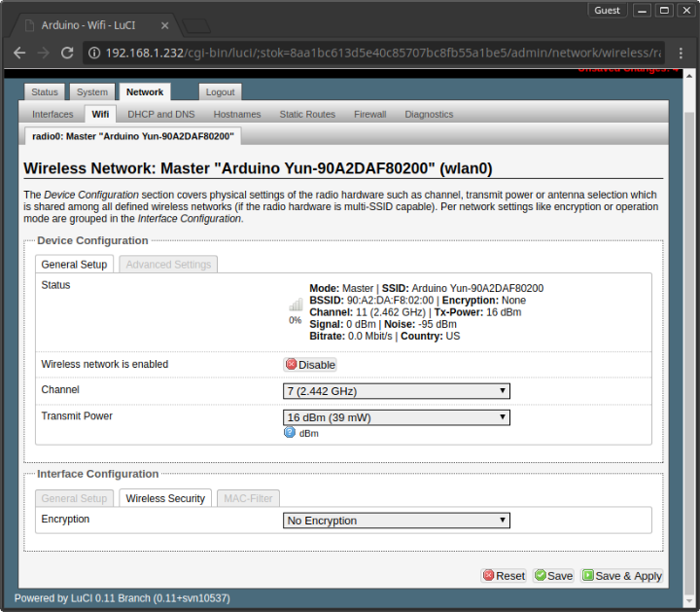The height and width of the screenshot is (612, 700).
Task: Click the Channel 11 (2.462 GHz) status text
Action: click(368, 312)
